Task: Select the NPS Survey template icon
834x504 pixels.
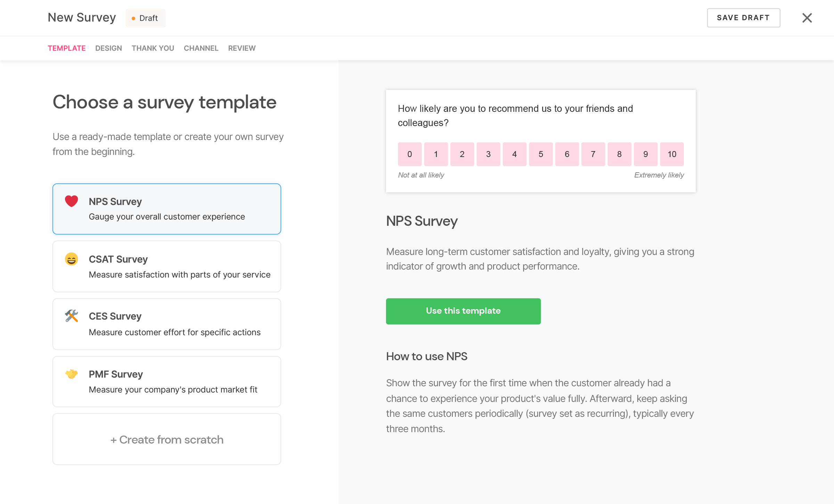Action: [71, 201]
